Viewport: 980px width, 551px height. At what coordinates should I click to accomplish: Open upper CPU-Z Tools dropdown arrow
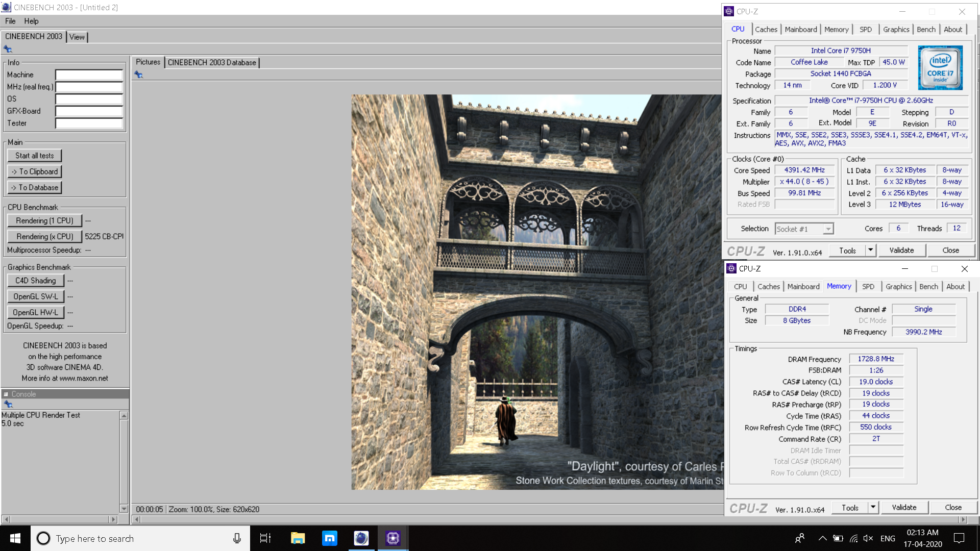pos(871,251)
